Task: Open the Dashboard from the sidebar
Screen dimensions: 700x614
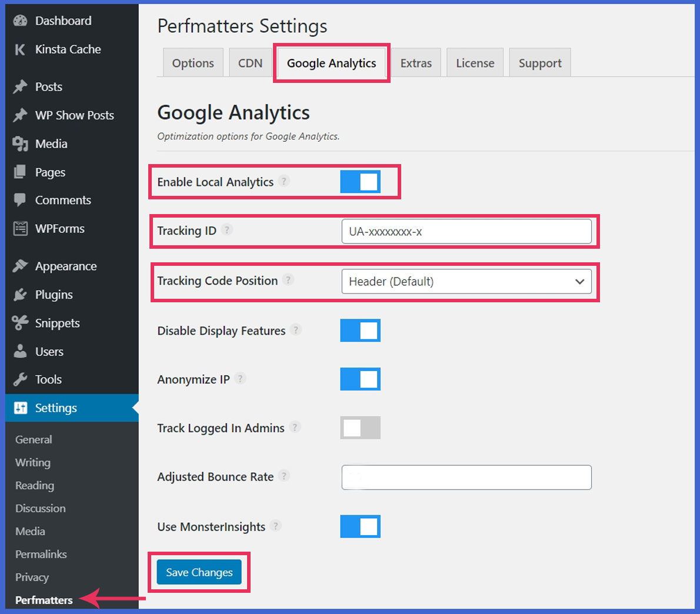Action: pos(20,21)
